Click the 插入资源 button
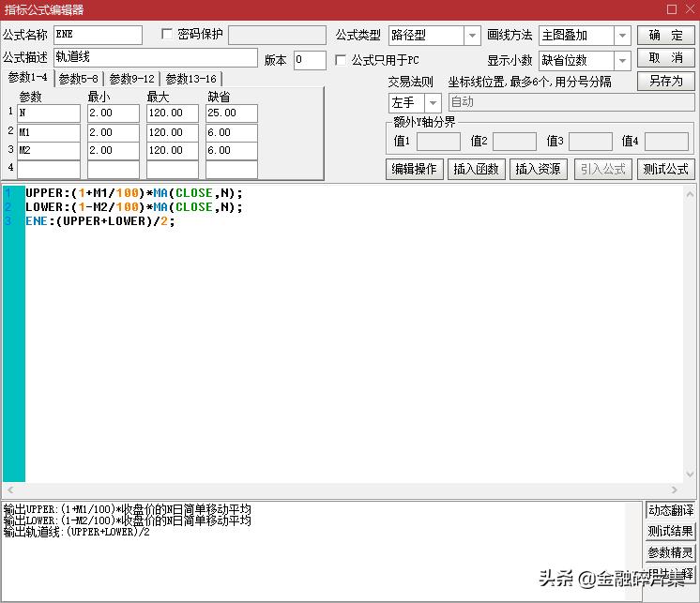This screenshot has height=603, width=700. point(539,169)
